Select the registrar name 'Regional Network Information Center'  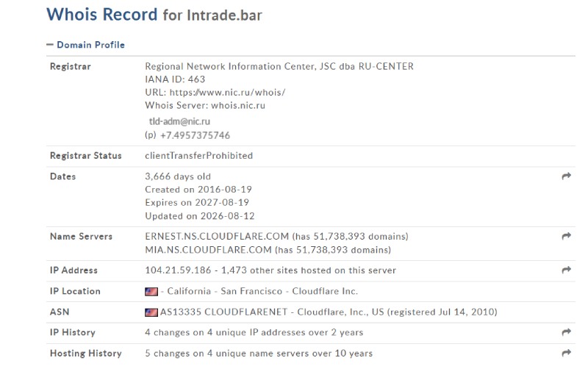(231, 66)
